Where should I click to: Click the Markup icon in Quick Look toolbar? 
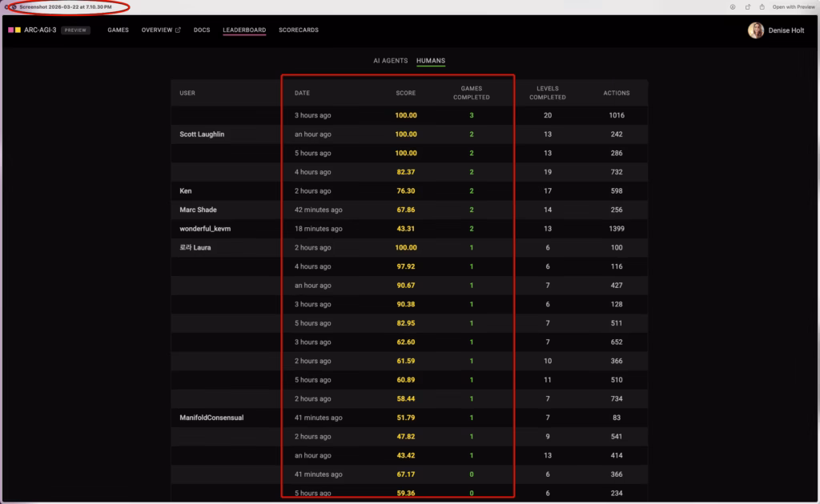point(732,6)
